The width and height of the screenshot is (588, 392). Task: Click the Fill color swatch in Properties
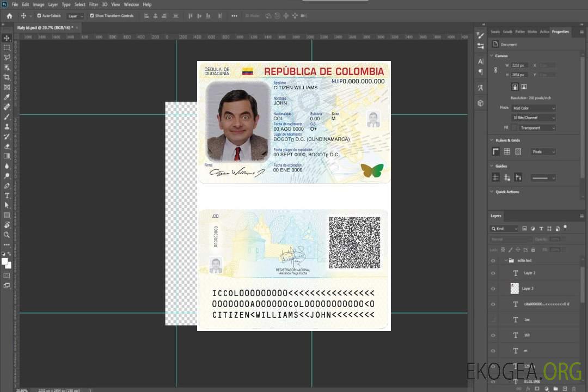point(514,128)
